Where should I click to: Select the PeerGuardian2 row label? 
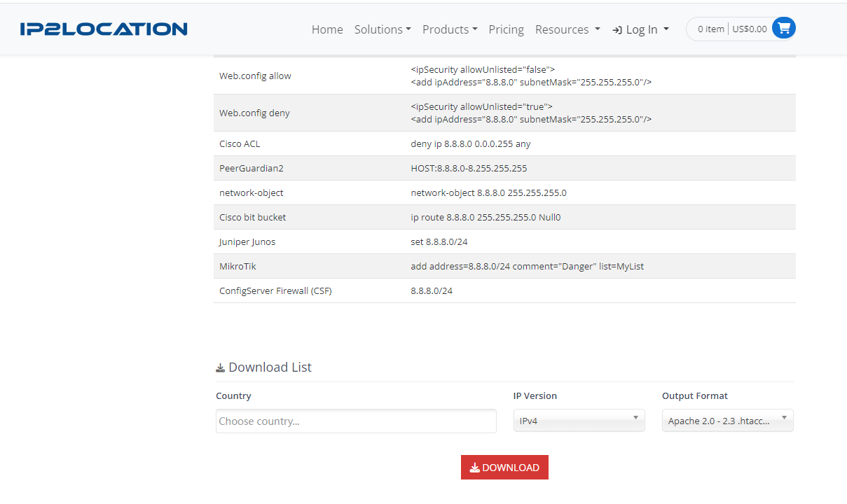coord(252,169)
